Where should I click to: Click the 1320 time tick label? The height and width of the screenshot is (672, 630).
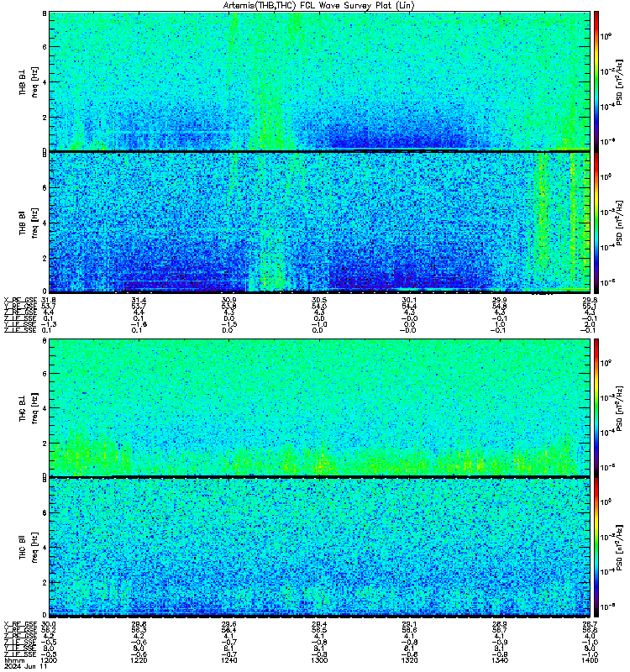pos(409,660)
